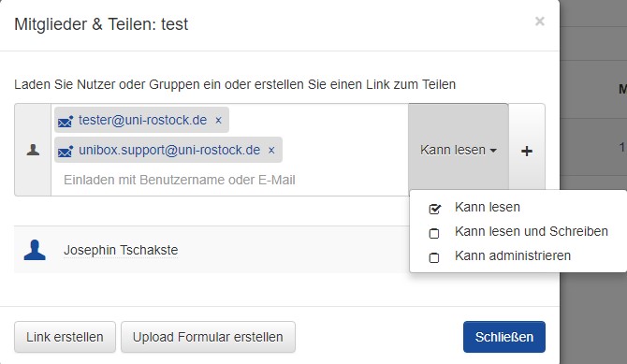Click the envelope icon beside unibox.support@uni-rostock.de
This screenshot has height=364, width=627.
[x=66, y=152]
